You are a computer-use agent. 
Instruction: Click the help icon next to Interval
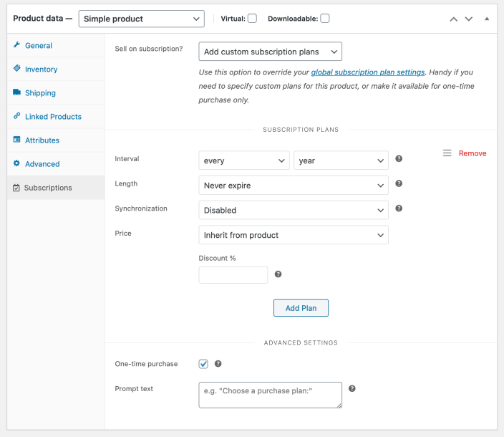tap(399, 159)
